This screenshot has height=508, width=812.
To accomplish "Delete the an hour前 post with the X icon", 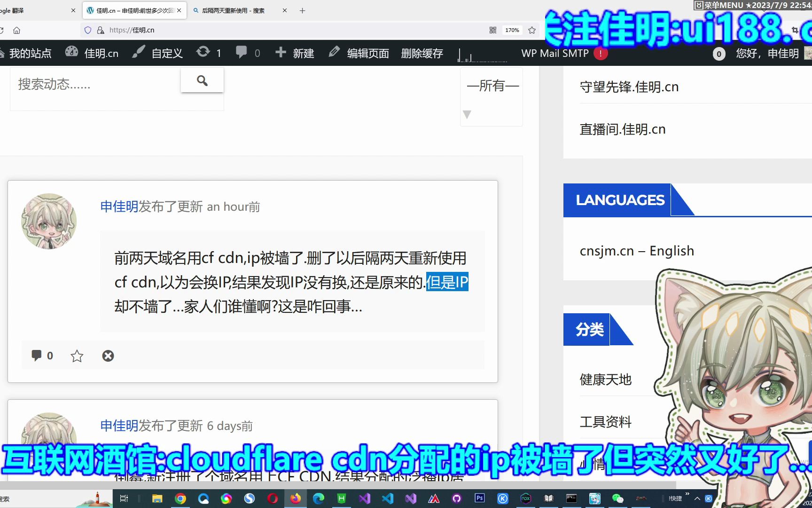I will pos(108,356).
